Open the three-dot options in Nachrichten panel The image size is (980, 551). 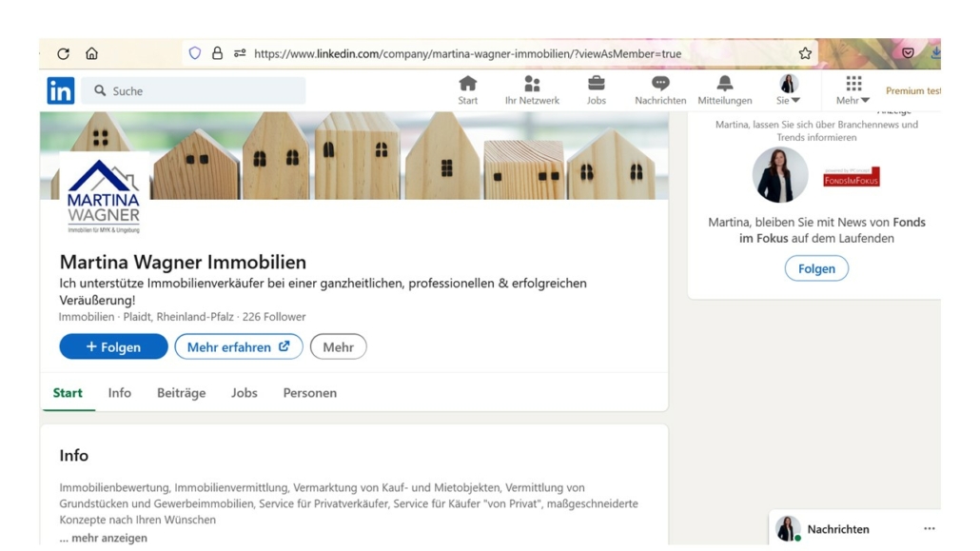coord(929,529)
